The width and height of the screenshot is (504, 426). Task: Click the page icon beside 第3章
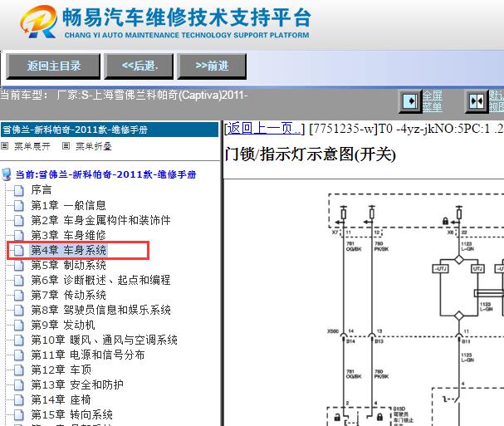[x=18, y=235]
